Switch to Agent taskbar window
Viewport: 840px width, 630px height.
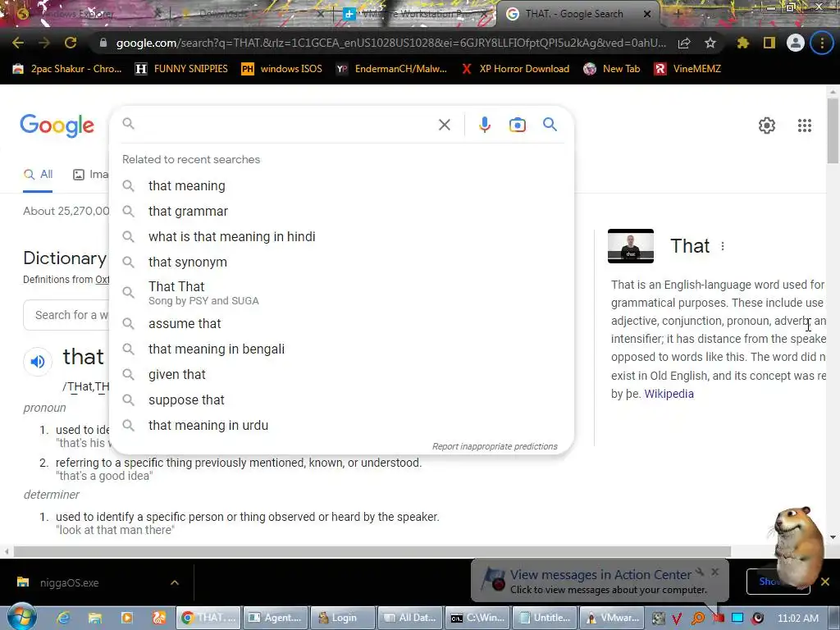point(276,618)
